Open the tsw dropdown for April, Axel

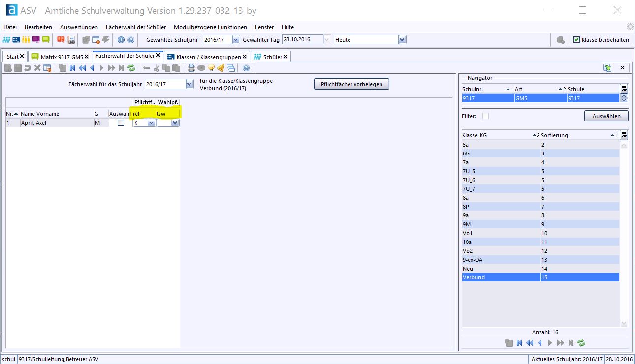pyautogui.click(x=175, y=123)
